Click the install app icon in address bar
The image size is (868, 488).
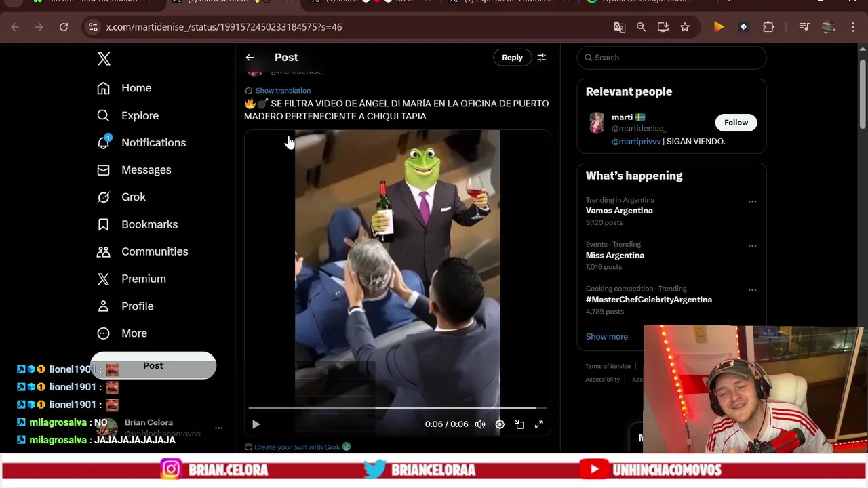click(663, 27)
